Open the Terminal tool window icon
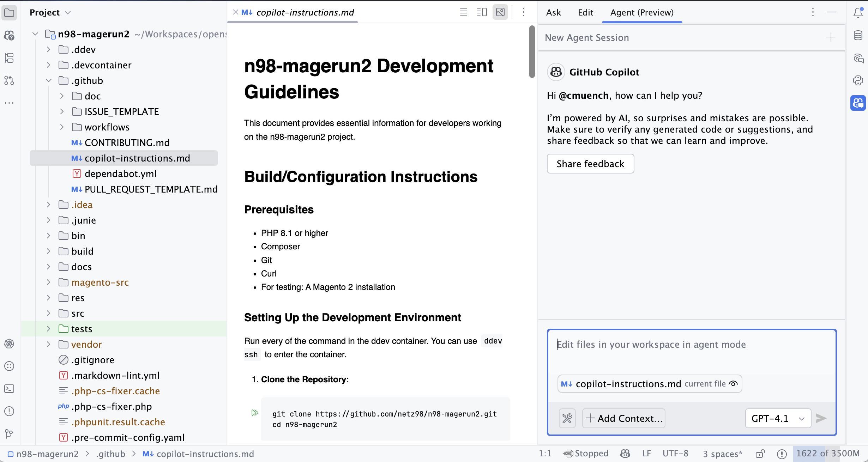 point(9,389)
